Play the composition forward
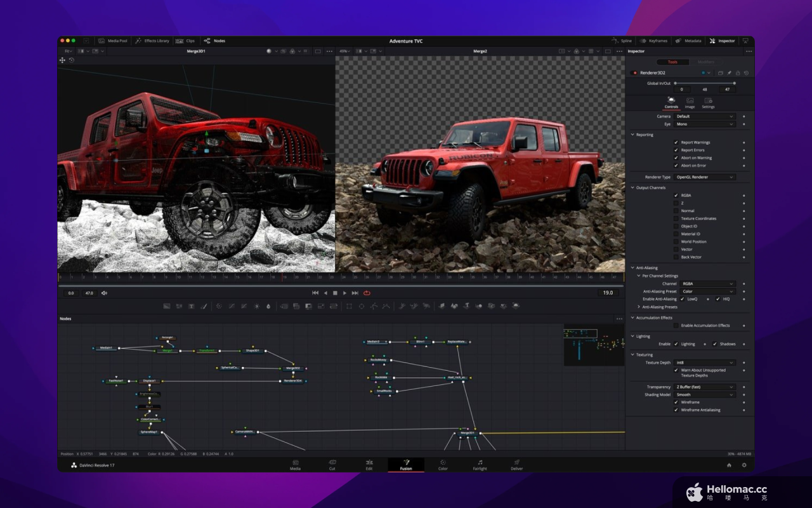This screenshot has width=812, height=508. click(x=344, y=293)
